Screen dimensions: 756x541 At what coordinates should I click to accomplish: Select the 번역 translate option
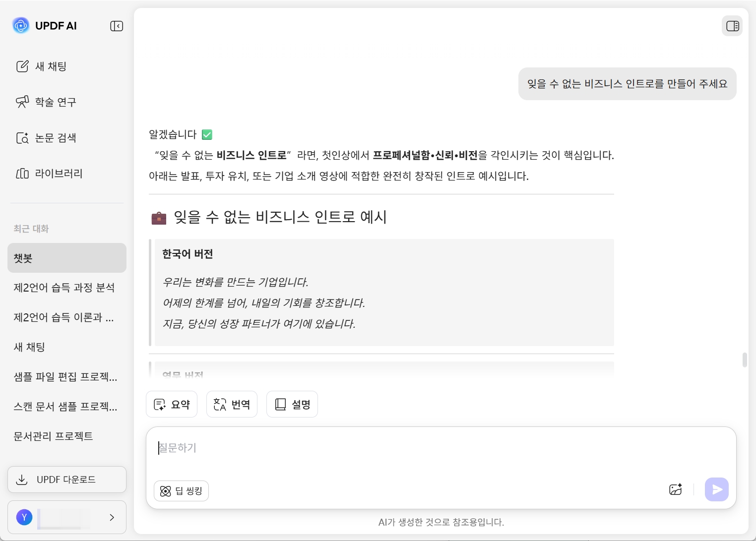pos(232,404)
